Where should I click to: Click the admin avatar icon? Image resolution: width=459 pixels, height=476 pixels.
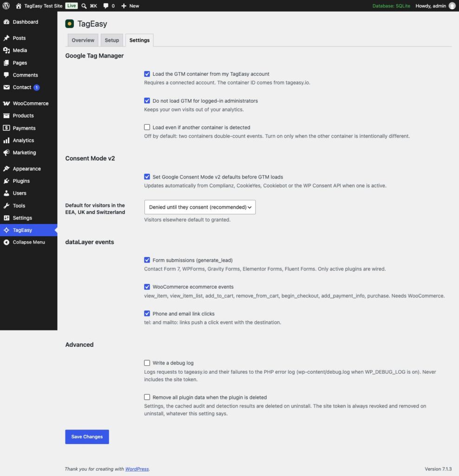click(x=452, y=6)
